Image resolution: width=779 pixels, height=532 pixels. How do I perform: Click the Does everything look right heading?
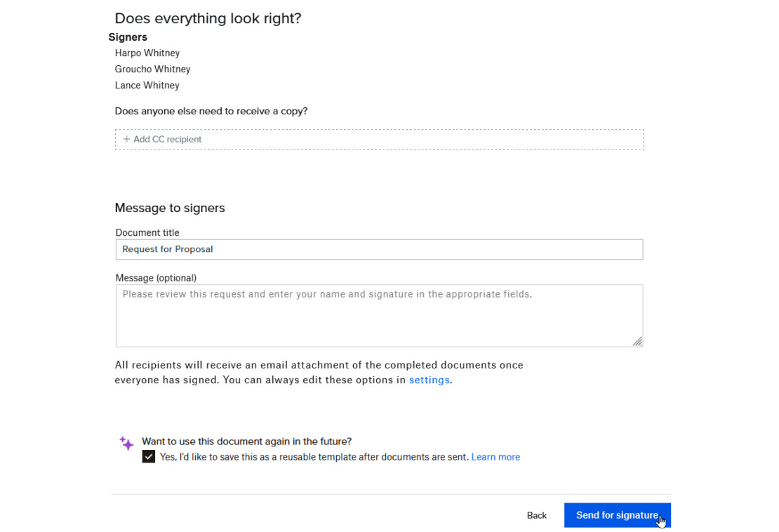tap(208, 18)
